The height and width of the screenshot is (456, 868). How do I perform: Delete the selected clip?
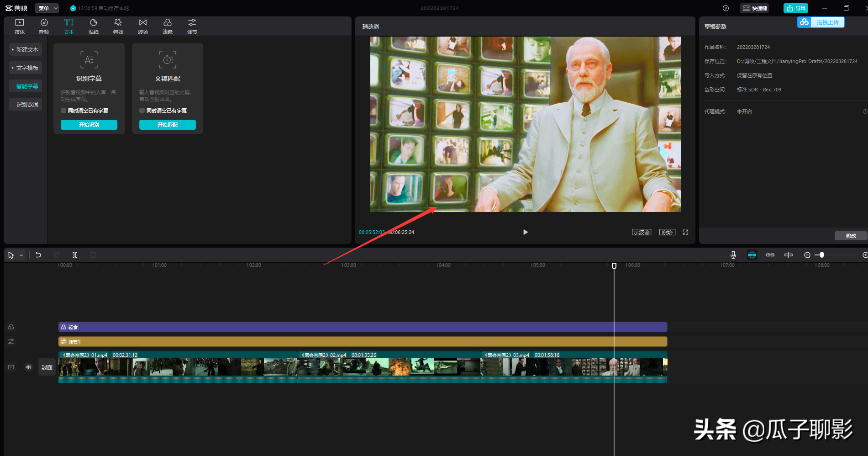(93, 255)
